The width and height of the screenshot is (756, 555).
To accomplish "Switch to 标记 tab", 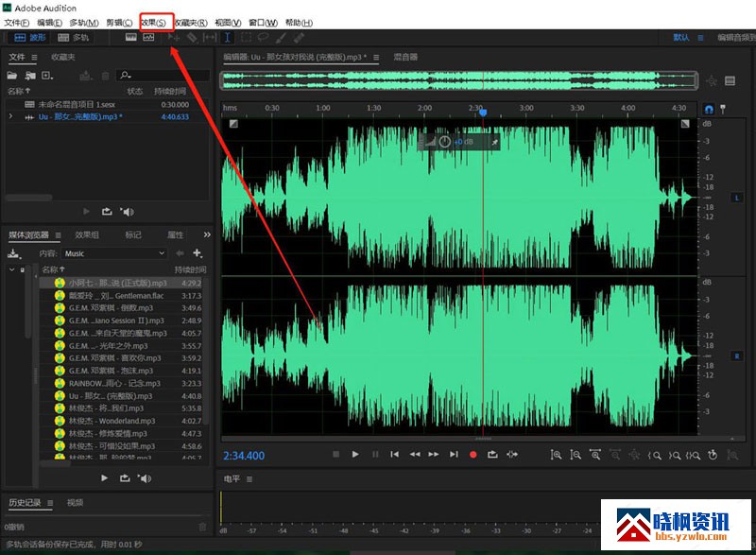I will click(133, 234).
